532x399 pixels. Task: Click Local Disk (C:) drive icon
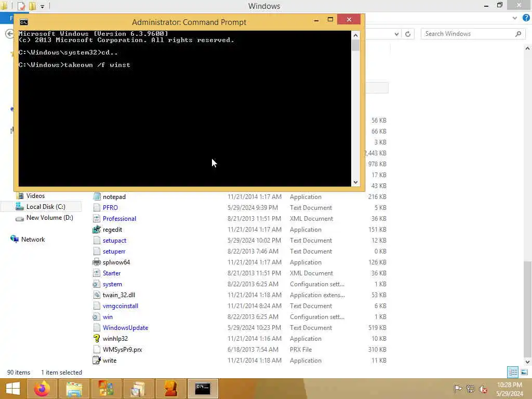coord(20,207)
